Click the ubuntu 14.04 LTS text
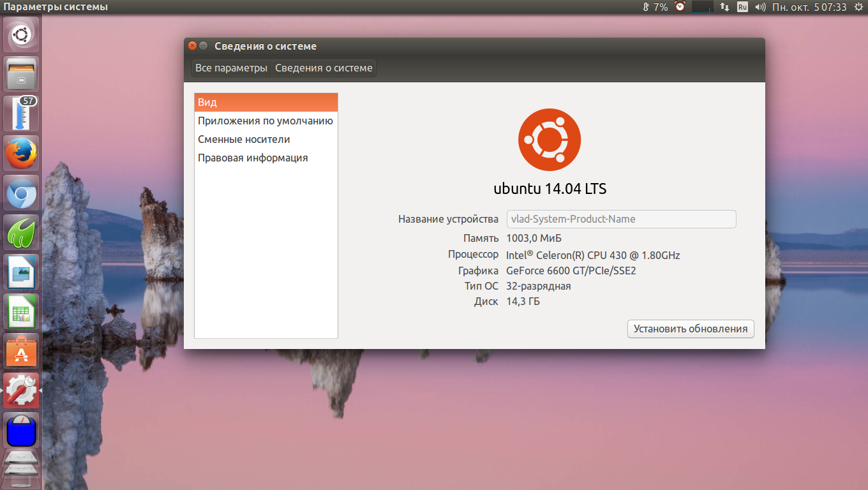 pyautogui.click(x=550, y=189)
